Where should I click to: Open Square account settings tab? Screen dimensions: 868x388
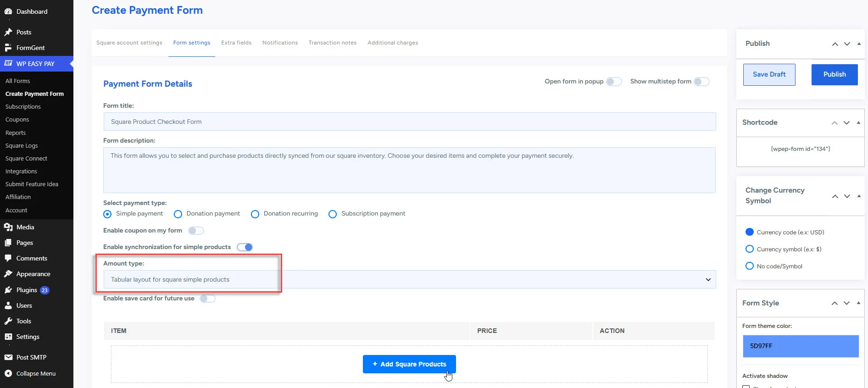129,43
